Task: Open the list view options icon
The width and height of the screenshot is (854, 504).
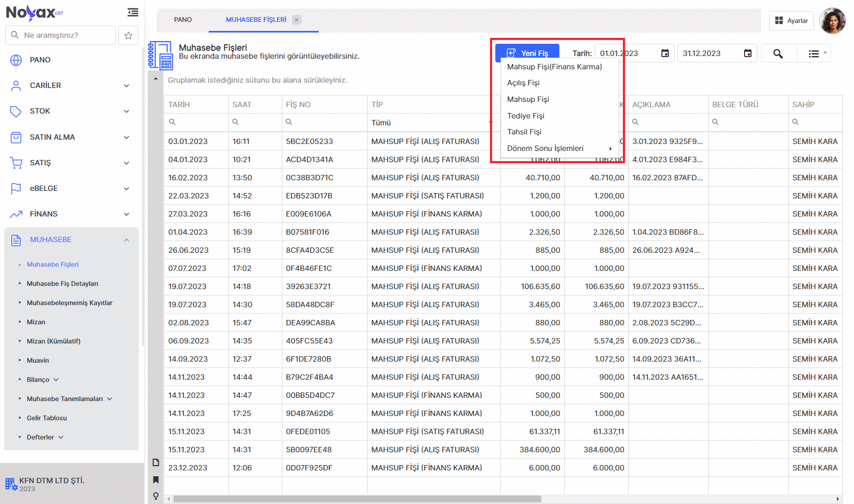Action: tap(814, 53)
